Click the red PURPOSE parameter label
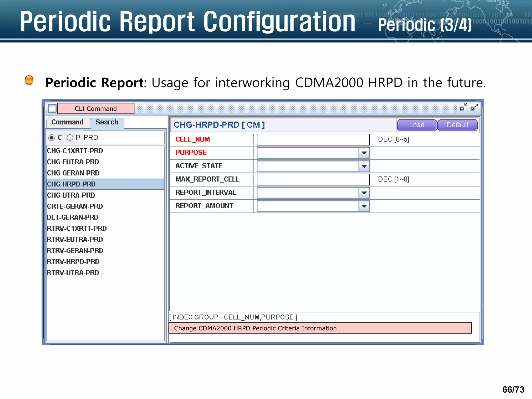This screenshot has height=399, width=532. click(191, 153)
